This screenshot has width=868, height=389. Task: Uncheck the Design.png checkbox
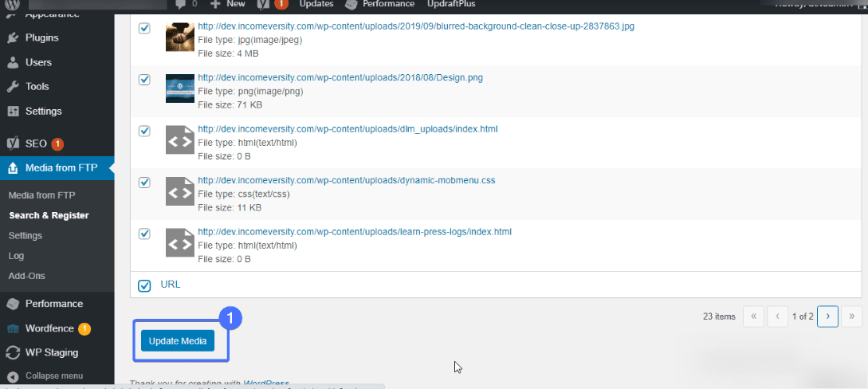[144, 80]
